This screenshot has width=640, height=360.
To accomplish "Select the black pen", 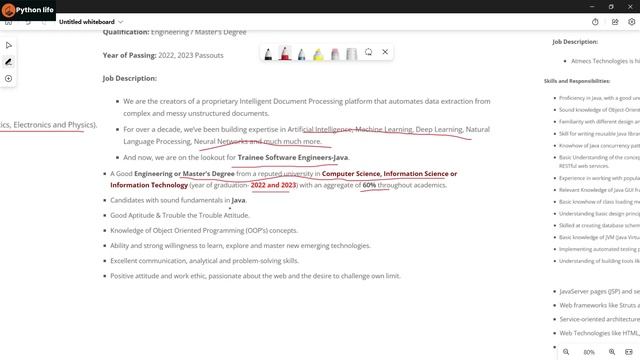I will 268,53.
